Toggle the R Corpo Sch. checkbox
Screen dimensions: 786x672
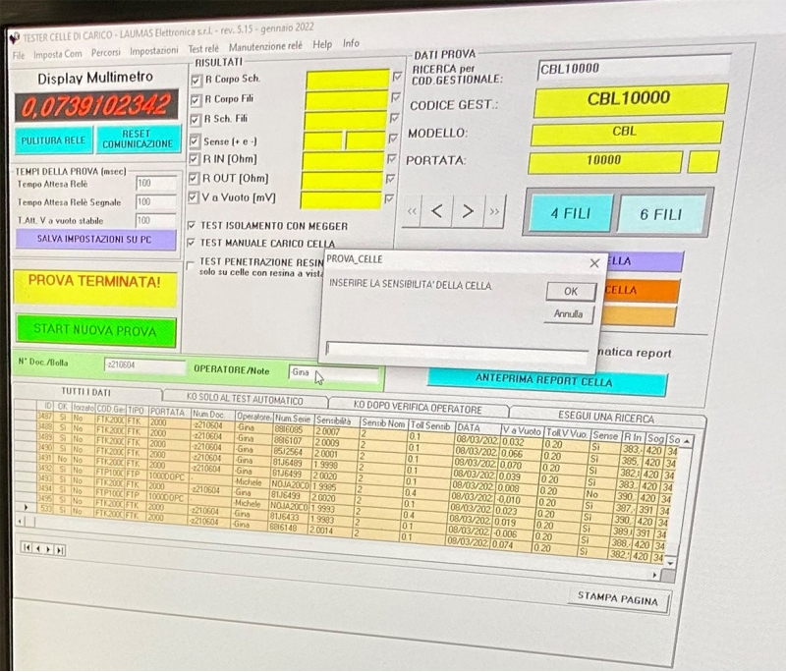[x=195, y=79]
